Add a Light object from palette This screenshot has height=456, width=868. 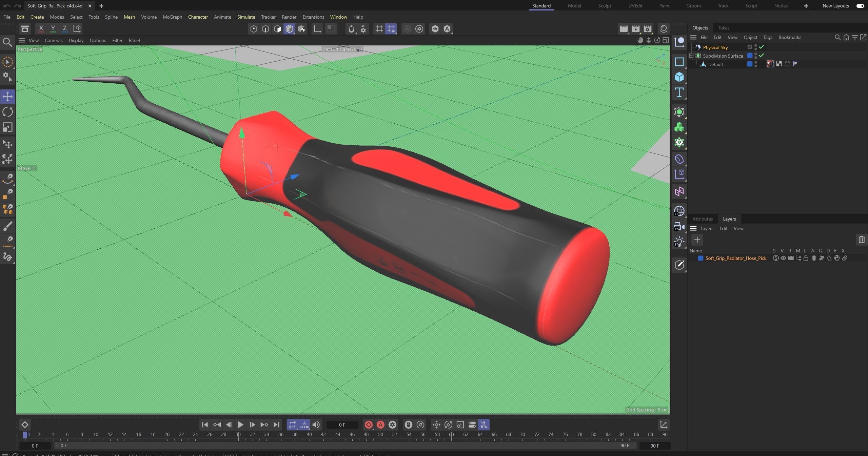(679, 242)
